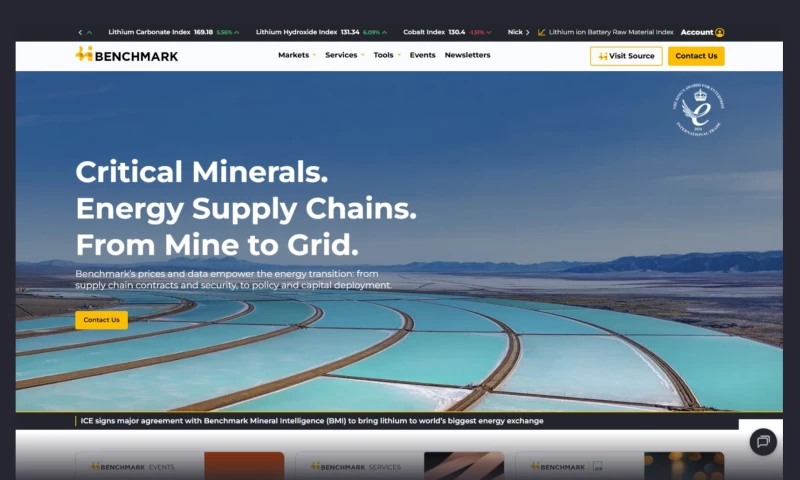
Task: Open the chat widget bubble
Action: [x=762, y=440]
